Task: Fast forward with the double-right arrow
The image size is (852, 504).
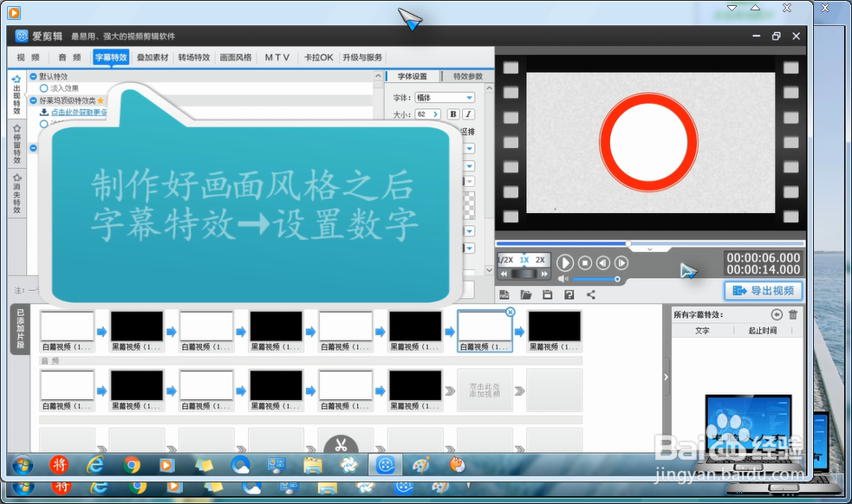Action: tap(544, 274)
